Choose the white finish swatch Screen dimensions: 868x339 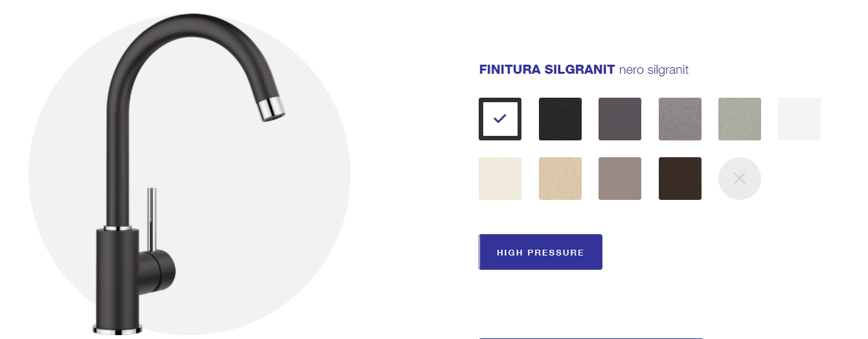(x=799, y=119)
